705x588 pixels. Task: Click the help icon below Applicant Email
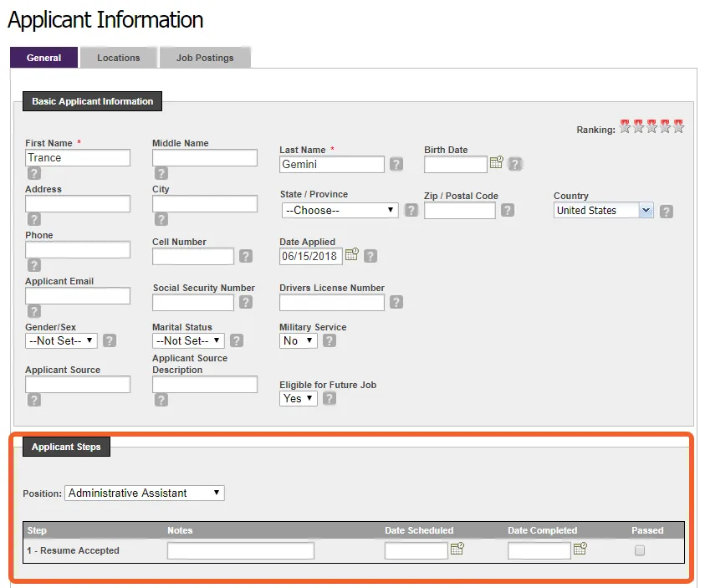(34, 311)
